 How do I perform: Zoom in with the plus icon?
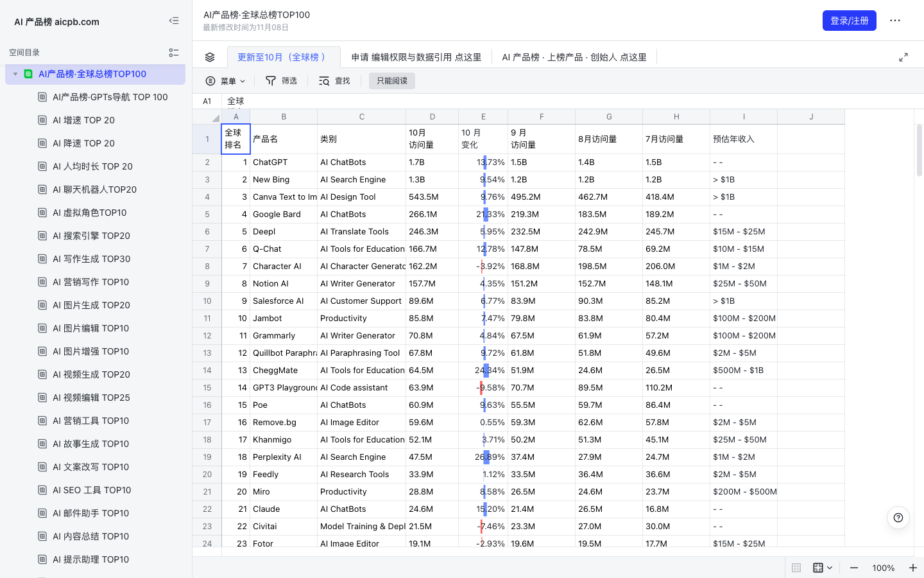[x=913, y=568]
